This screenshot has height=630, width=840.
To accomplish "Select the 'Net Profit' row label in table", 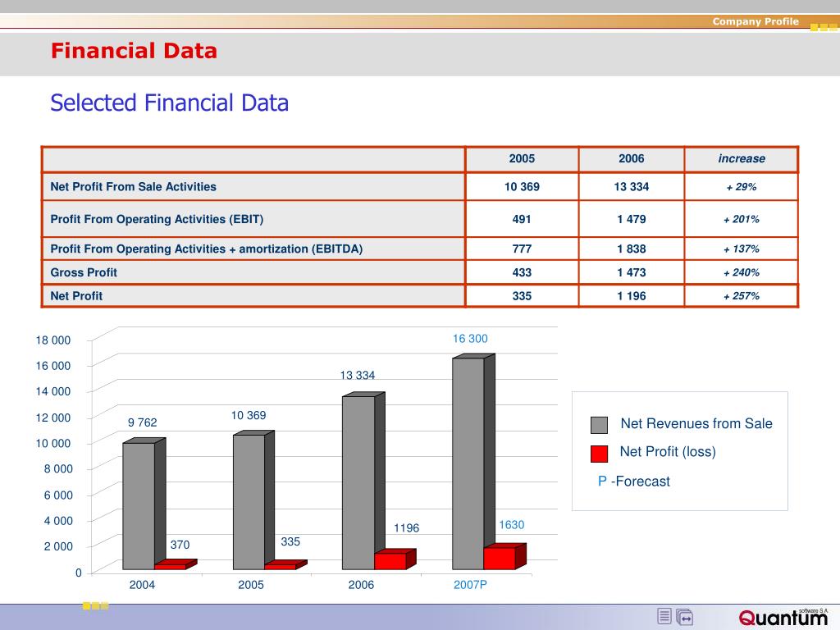I will point(76,295).
